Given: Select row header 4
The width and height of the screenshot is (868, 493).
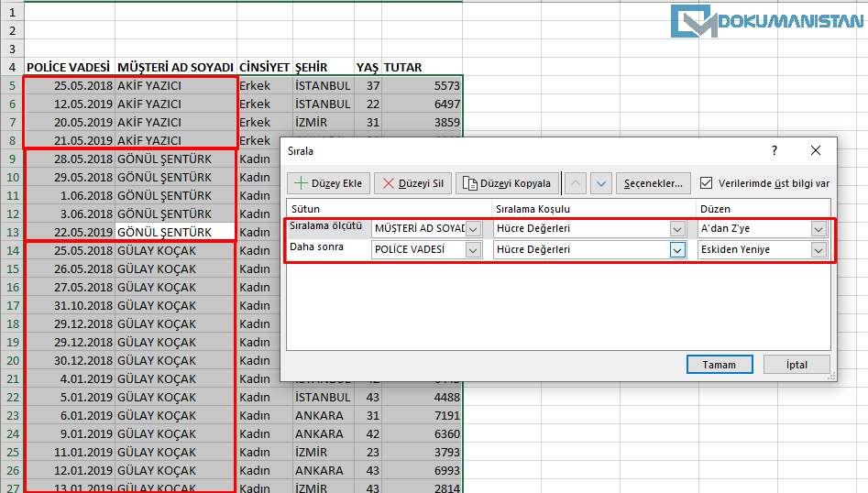Looking at the screenshot, I should coord(12,68).
